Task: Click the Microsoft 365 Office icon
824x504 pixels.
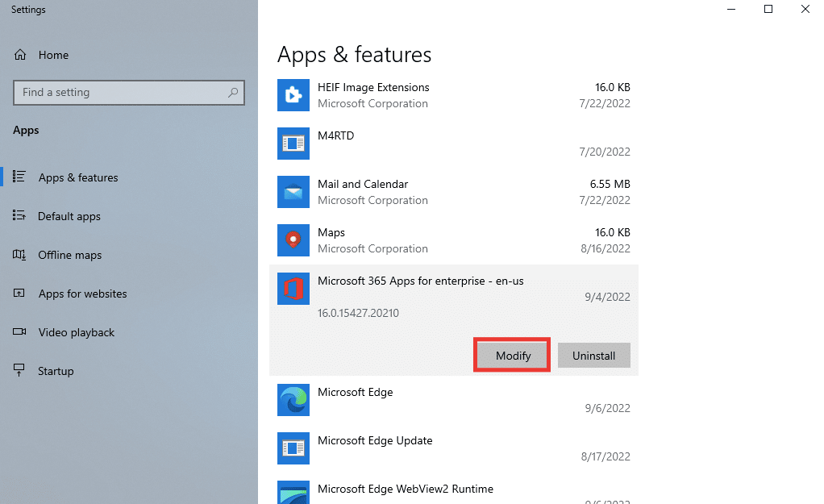Action: click(x=293, y=289)
